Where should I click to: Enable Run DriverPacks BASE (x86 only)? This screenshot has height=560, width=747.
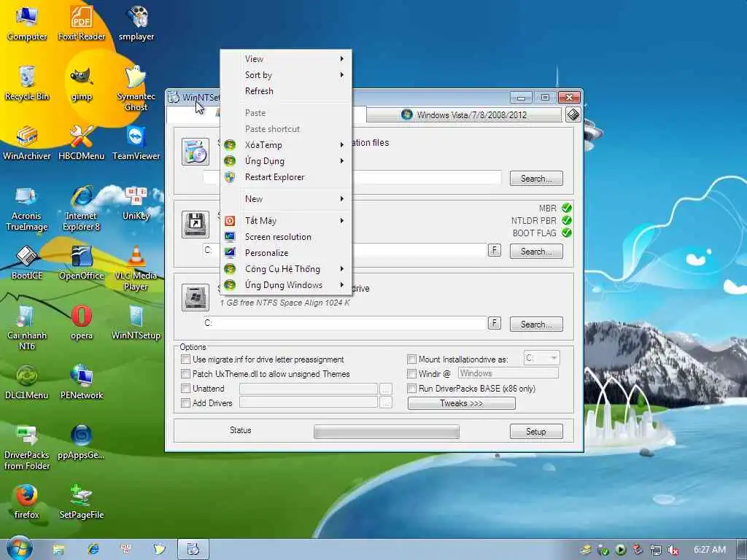tap(412, 389)
